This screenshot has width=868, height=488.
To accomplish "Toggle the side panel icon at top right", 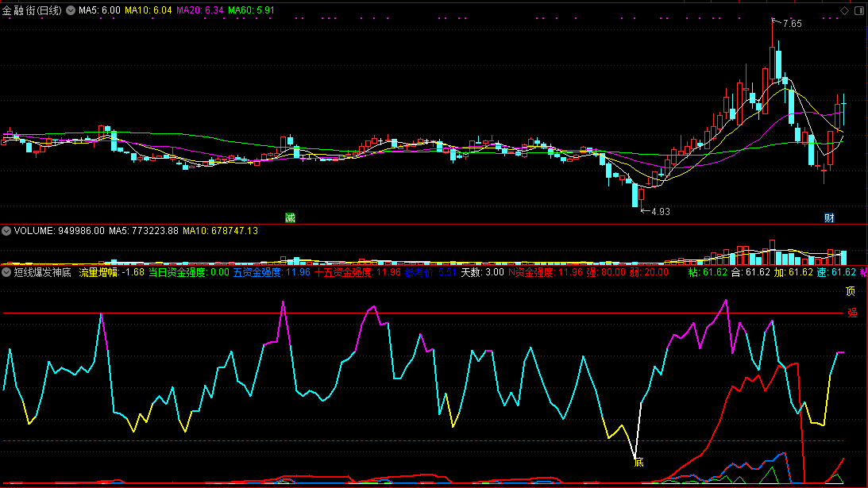I will click(859, 10).
